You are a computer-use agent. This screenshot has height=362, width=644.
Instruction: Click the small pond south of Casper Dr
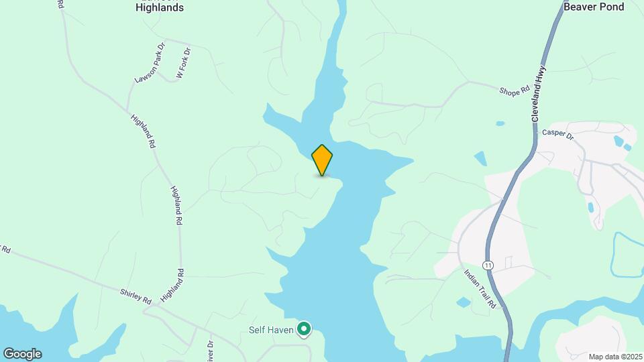pyautogui.click(x=480, y=158)
